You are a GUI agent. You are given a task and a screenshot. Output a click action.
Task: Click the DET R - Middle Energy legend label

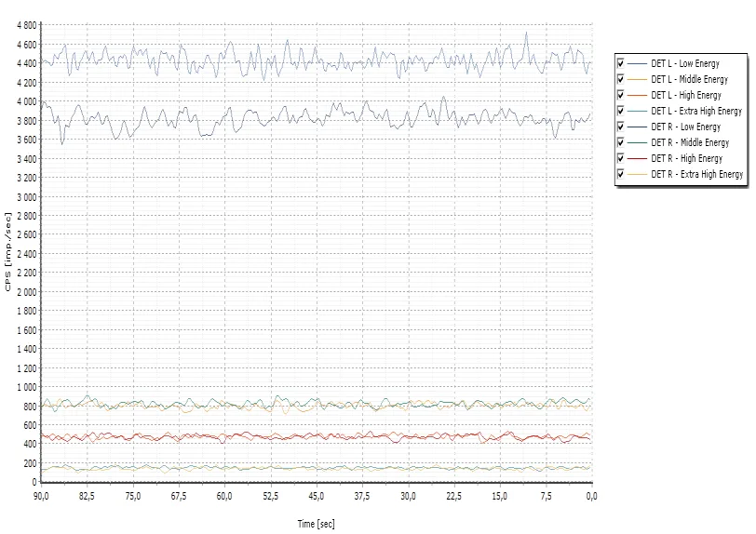[690, 142]
